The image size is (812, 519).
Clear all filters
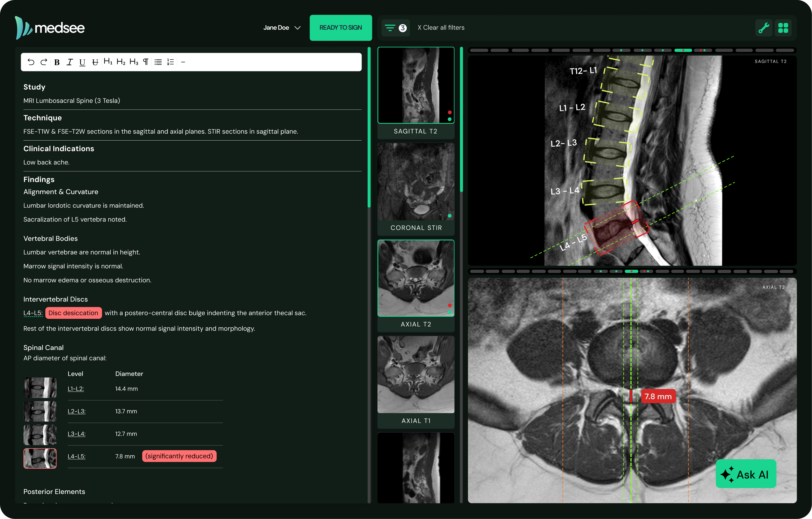click(x=441, y=28)
